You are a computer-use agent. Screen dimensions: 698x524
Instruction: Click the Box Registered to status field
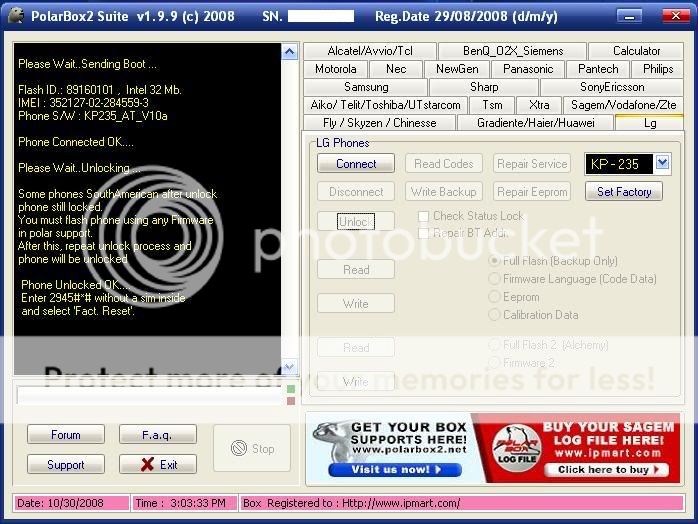(462, 503)
